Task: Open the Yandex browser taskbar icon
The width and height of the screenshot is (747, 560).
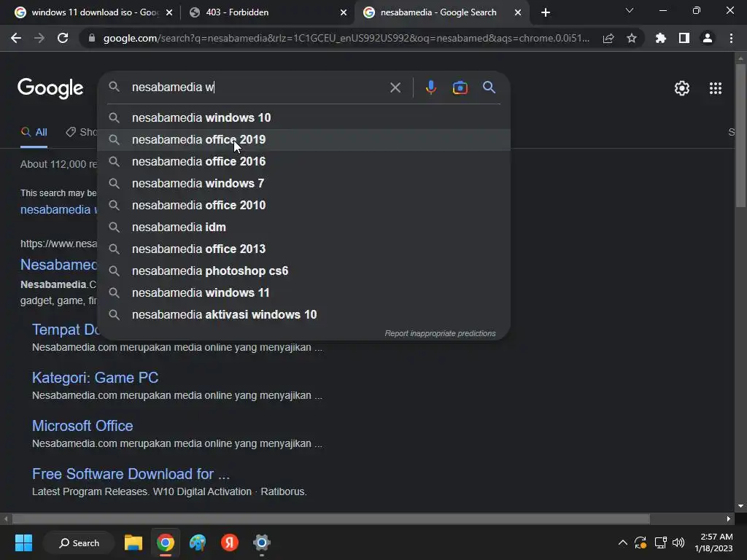Action: [x=230, y=542]
